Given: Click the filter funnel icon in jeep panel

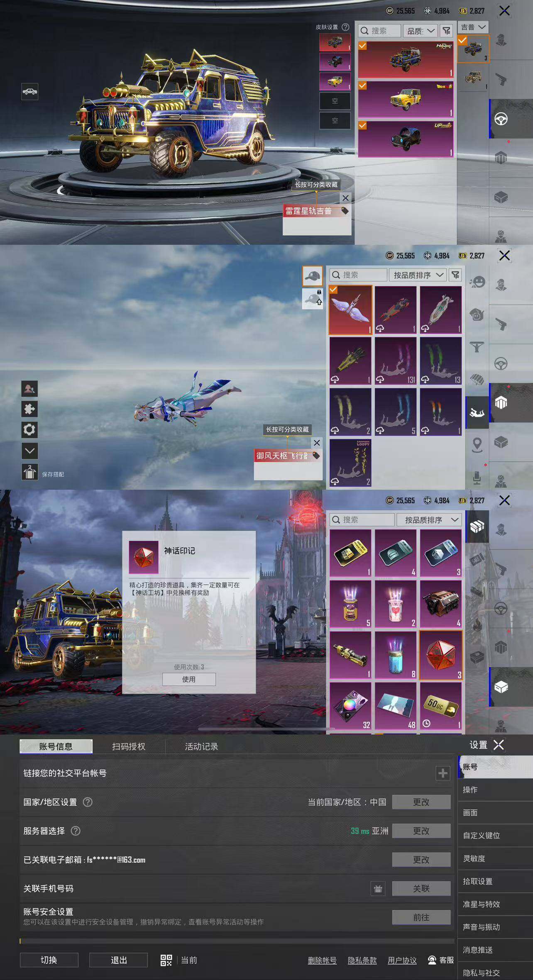Looking at the screenshot, I should tap(446, 31).
